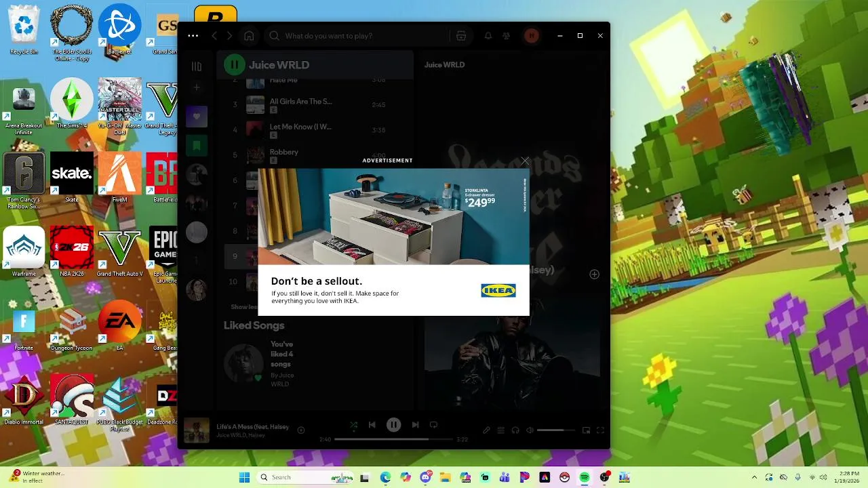Click the Spotify icon in the taskbar
This screenshot has height=488, width=868.
pos(585,477)
